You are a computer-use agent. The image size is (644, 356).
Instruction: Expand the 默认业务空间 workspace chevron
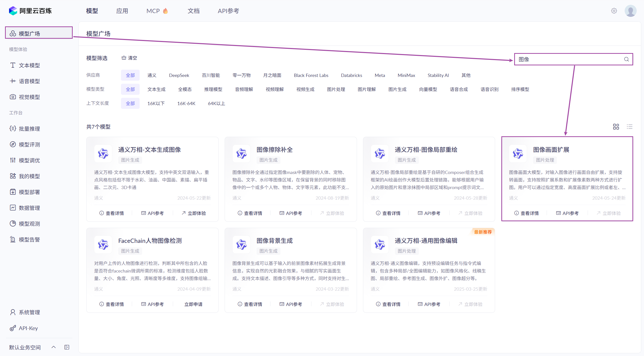pyautogui.click(x=54, y=347)
